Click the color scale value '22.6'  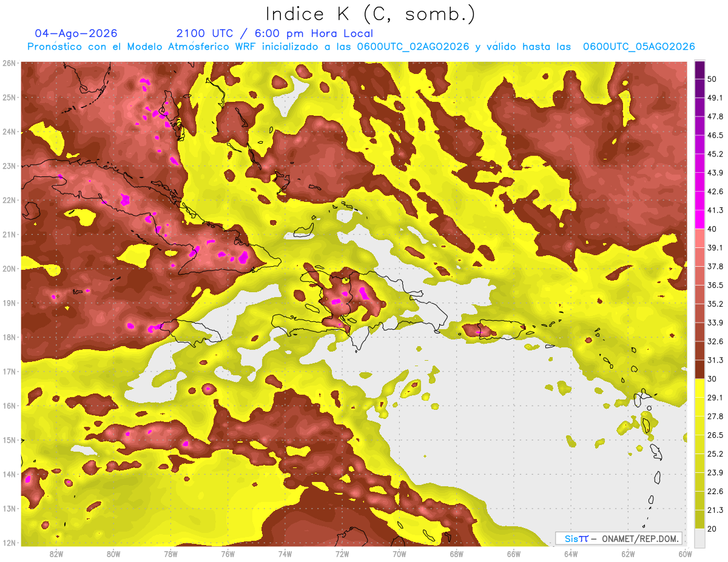[716, 491]
